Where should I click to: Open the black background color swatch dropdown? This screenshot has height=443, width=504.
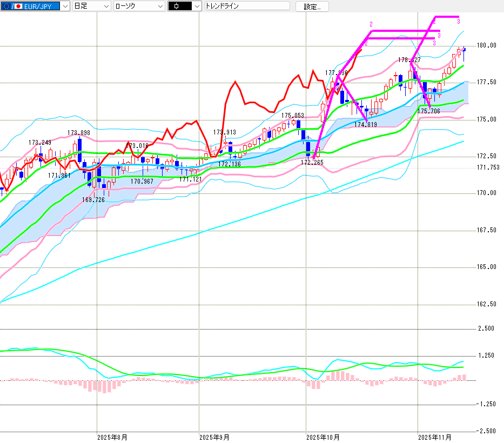point(197,6)
